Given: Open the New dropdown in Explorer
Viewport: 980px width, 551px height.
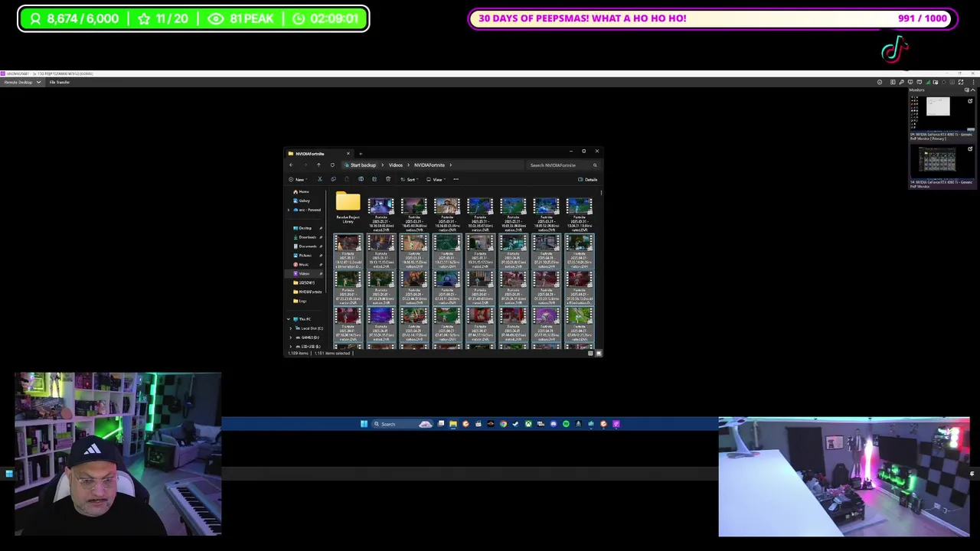Looking at the screenshot, I should pyautogui.click(x=299, y=179).
